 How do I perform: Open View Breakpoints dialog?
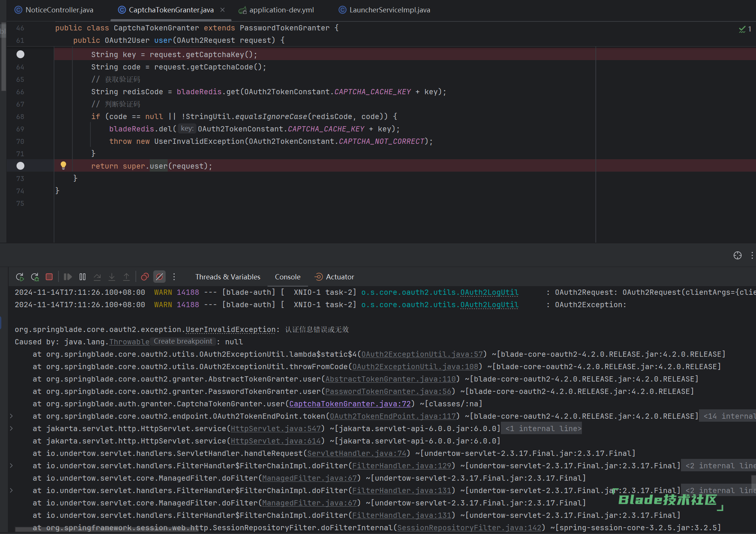tap(145, 277)
